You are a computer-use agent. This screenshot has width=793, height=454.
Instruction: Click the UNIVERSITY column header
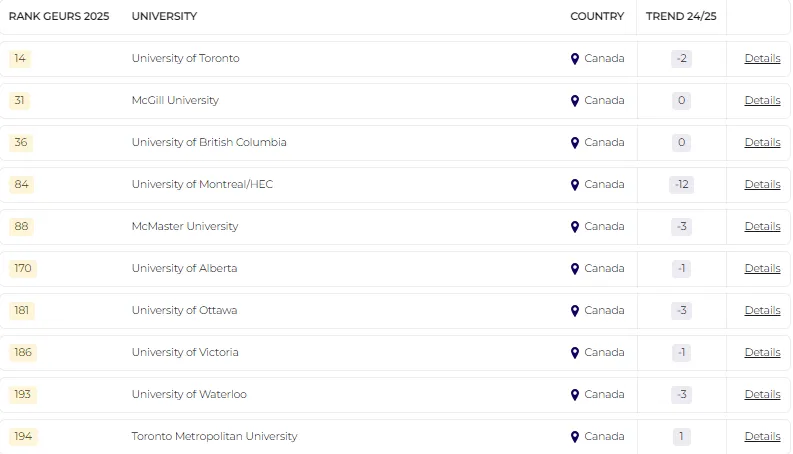164,16
